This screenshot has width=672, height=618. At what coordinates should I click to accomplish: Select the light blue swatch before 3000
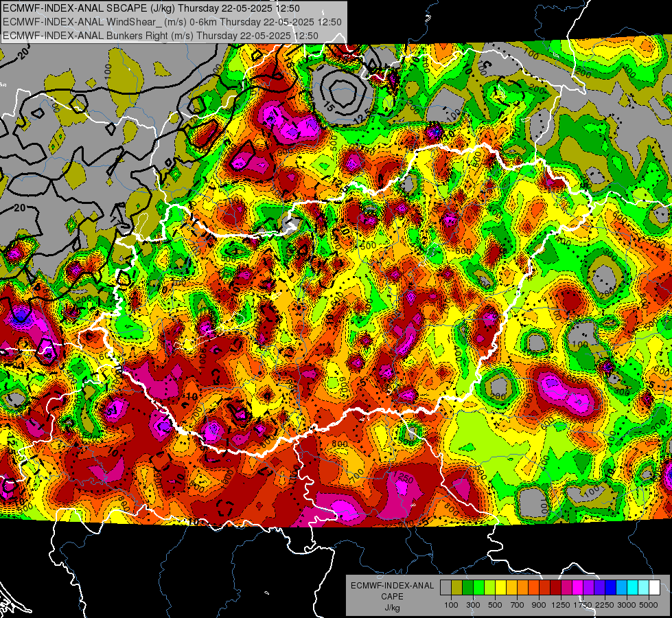(622, 588)
